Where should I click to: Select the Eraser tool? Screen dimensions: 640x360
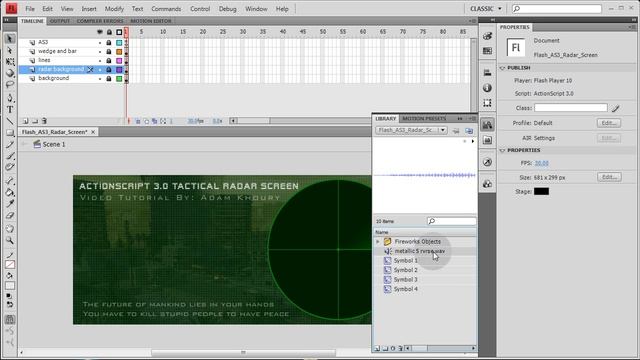coord(10,216)
